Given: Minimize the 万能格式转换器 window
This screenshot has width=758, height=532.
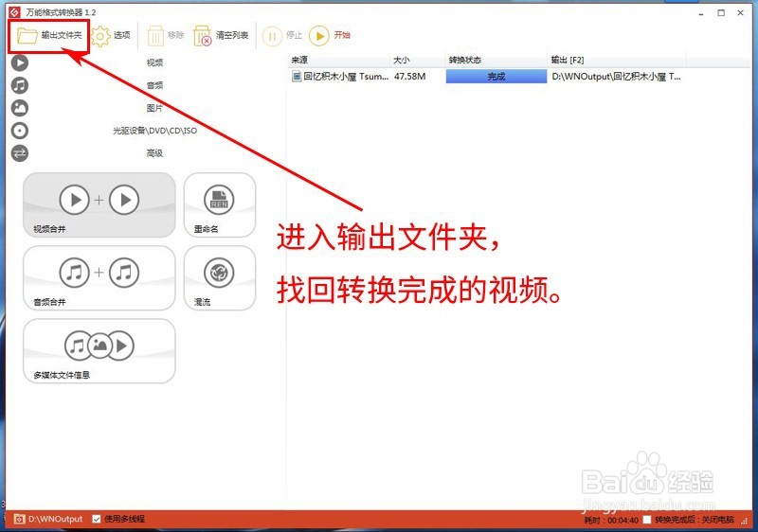Looking at the screenshot, I should tap(701, 13).
